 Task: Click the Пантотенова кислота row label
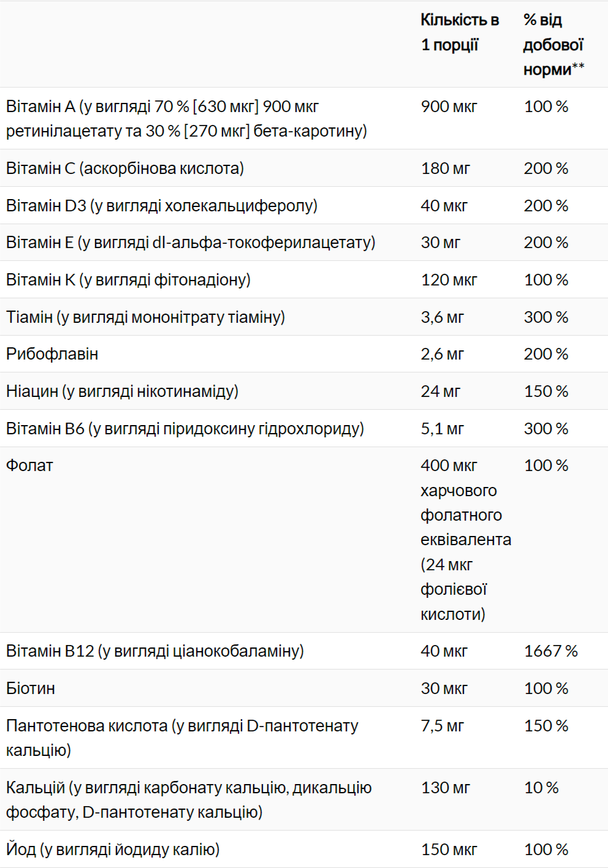click(182, 738)
